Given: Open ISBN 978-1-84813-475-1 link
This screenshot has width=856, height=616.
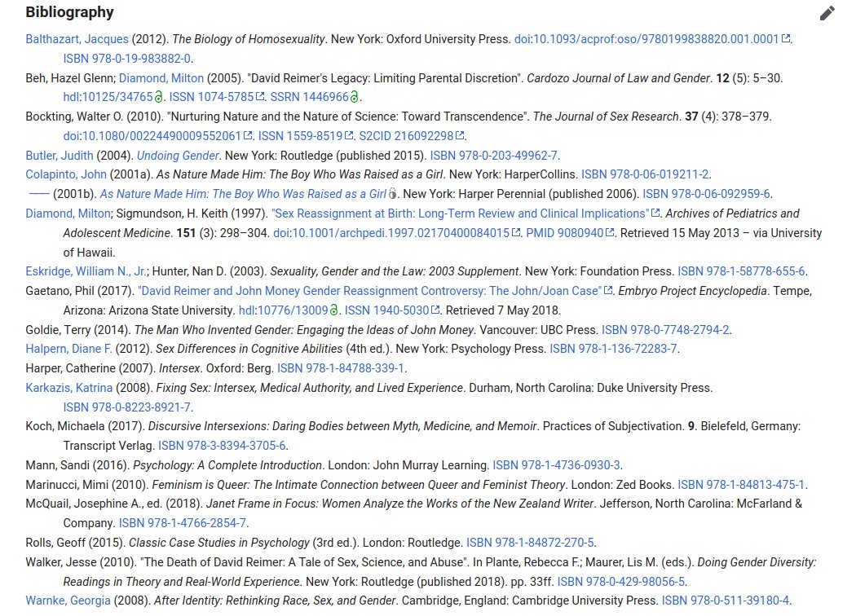Looking at the screenshot, I should point(741,485).
